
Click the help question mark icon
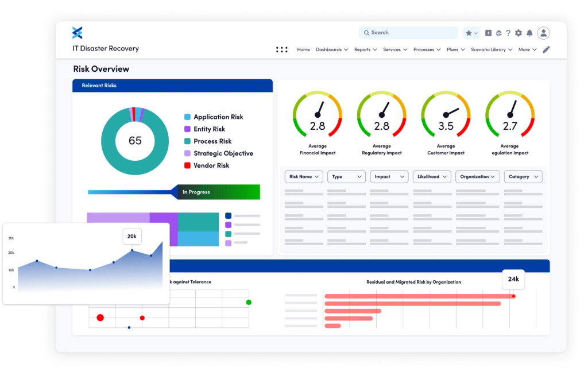click(x=508, y=33)
